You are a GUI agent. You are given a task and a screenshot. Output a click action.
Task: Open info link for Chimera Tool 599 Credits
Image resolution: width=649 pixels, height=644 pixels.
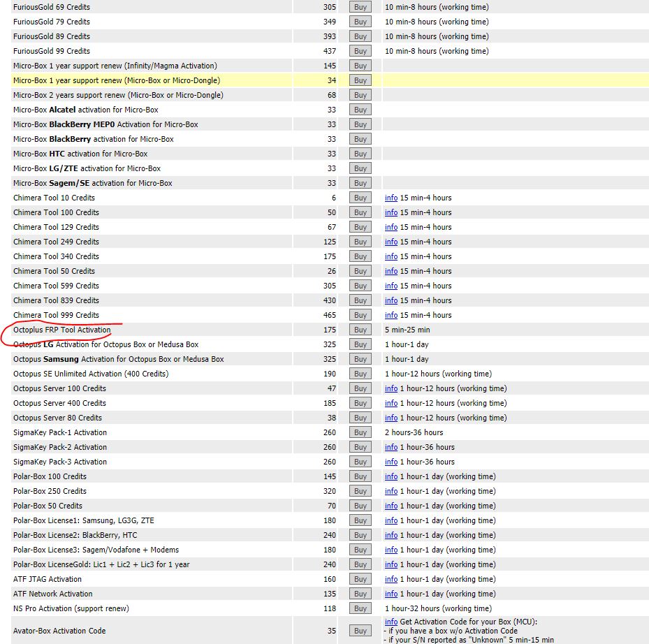click(391, 286)
